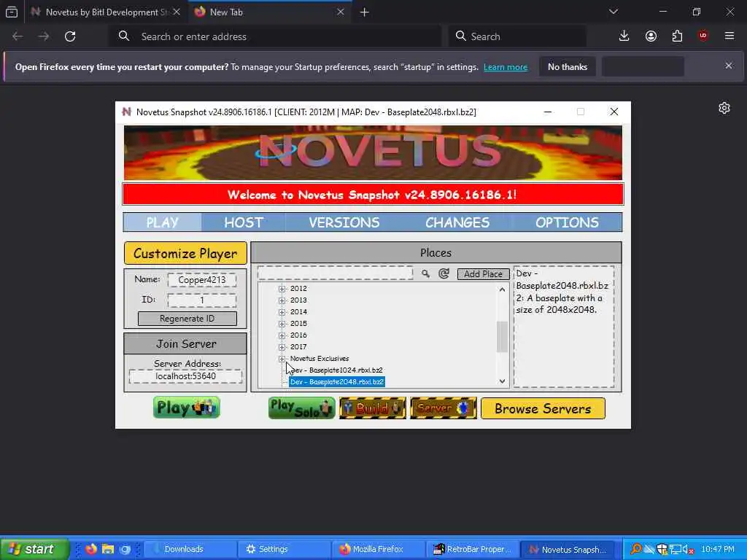Open the Firefox account icon

(x=651, y=36)
